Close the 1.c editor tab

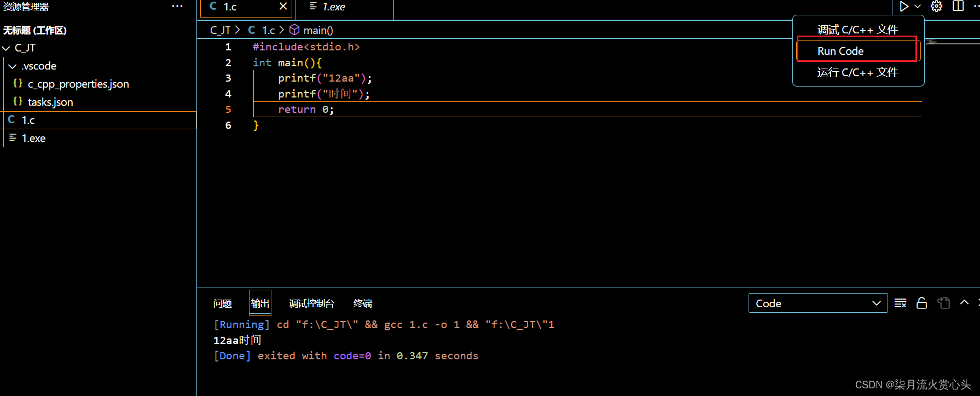click(x=283, y=6)
